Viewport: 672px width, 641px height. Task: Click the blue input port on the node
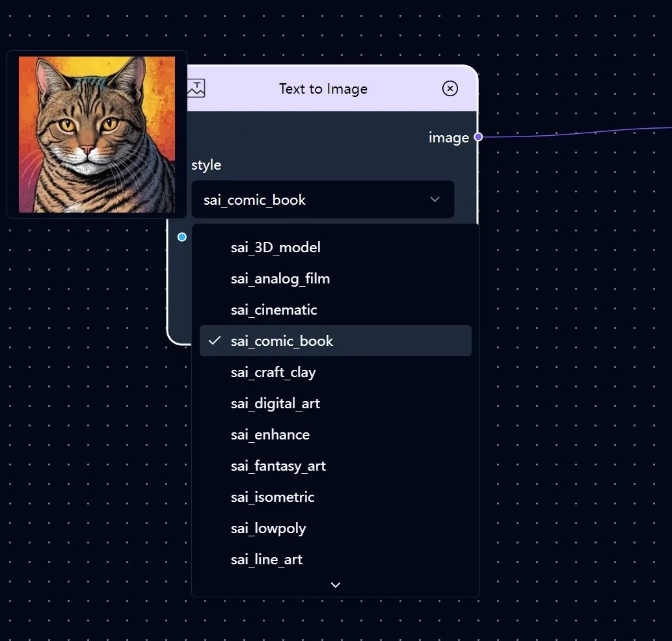pos(181,237)
